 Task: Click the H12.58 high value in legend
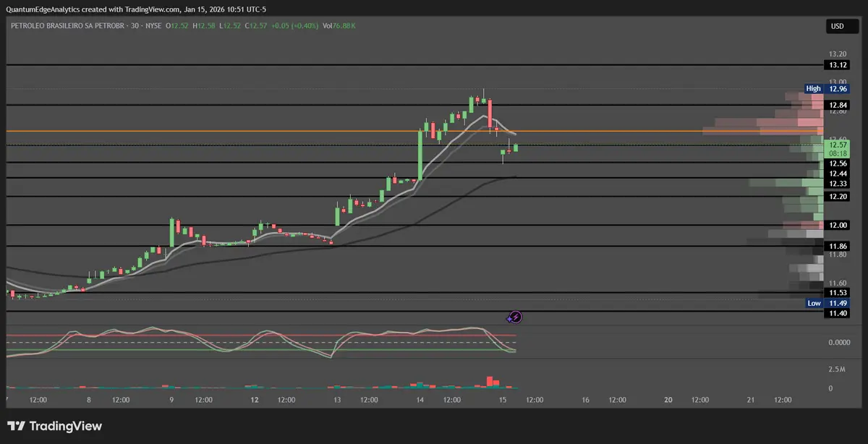[205, 26]
